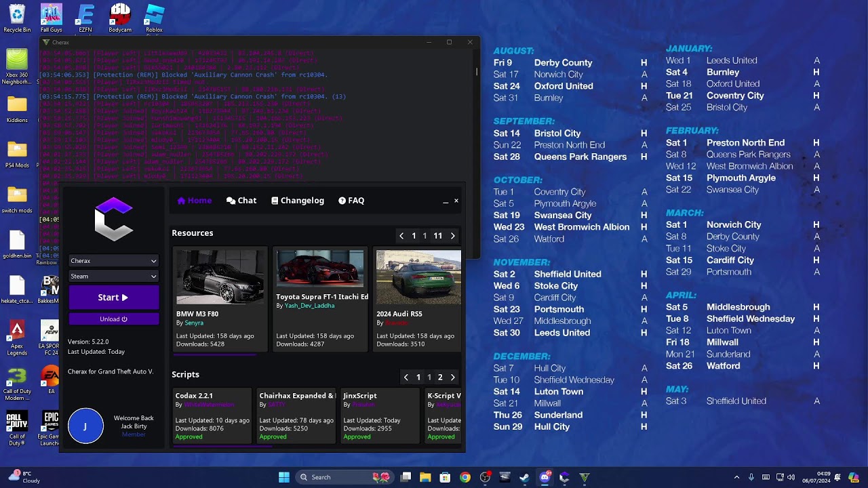
Task: Open the EZFN desktop shortcut
Action: (x=85, y=18)
